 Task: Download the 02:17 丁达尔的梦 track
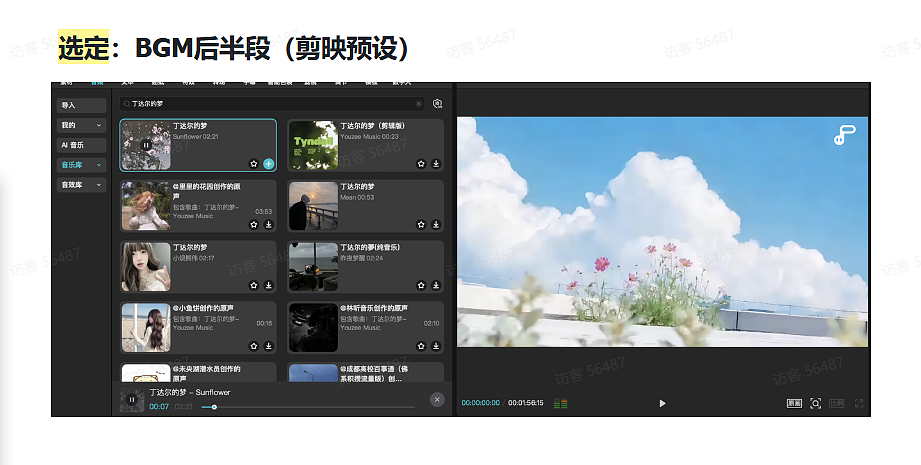coord(268,285)
